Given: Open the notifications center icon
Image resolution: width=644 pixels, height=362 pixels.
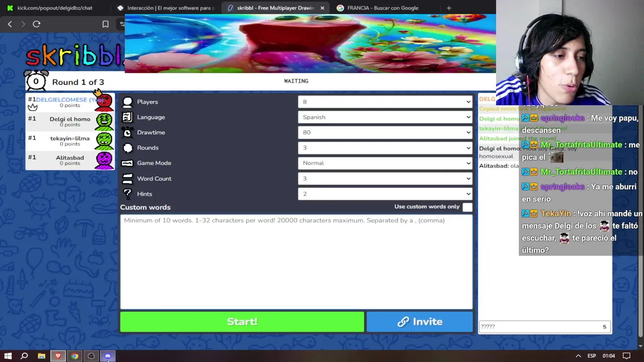Looking at the screenshot, I should click(x=627, y=356).
